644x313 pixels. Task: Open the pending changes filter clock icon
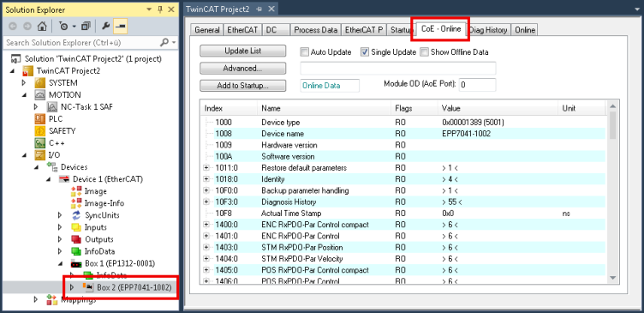click(x=63, y=27)
